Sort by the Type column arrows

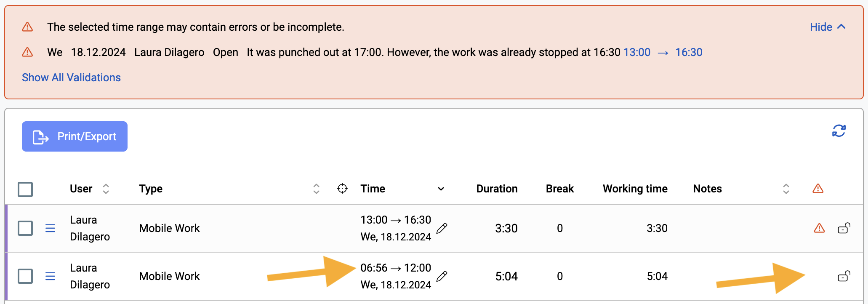tap(316, 189)
